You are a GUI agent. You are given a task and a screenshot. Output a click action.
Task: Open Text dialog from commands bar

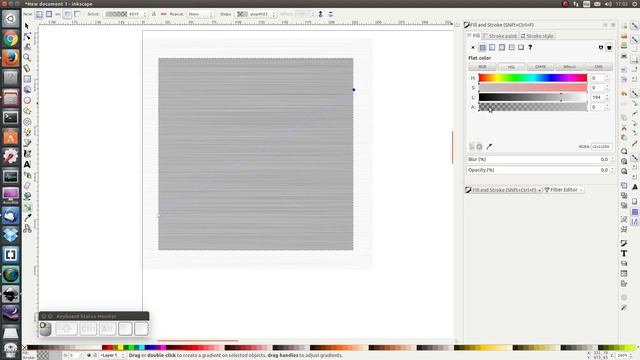point(624,253)
